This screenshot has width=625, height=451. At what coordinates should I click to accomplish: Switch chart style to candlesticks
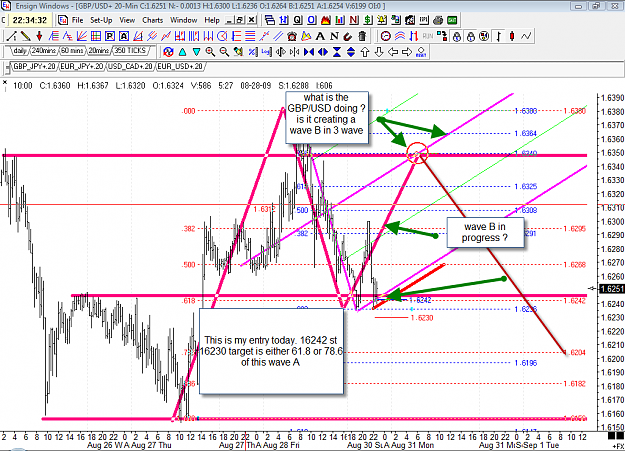[x=512, y=36]
